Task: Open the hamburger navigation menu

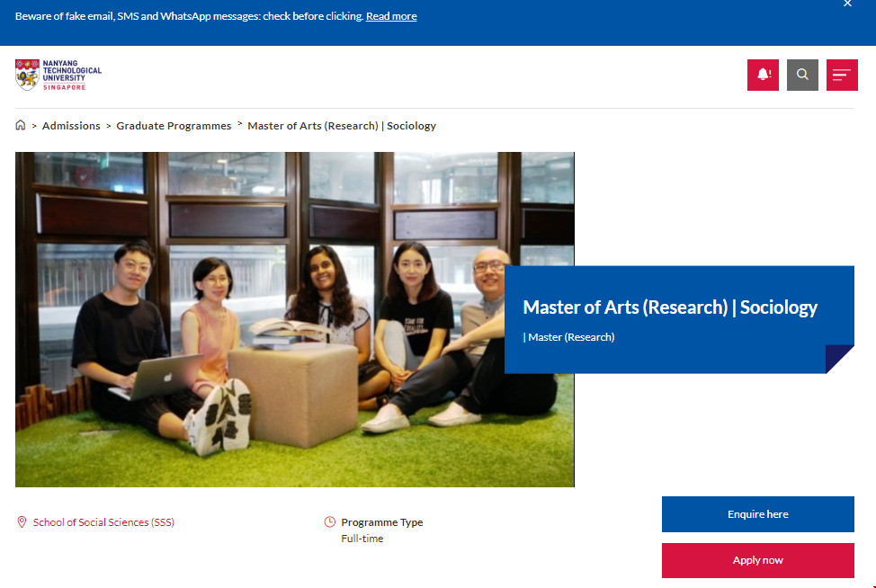Action: click(842, 75)
